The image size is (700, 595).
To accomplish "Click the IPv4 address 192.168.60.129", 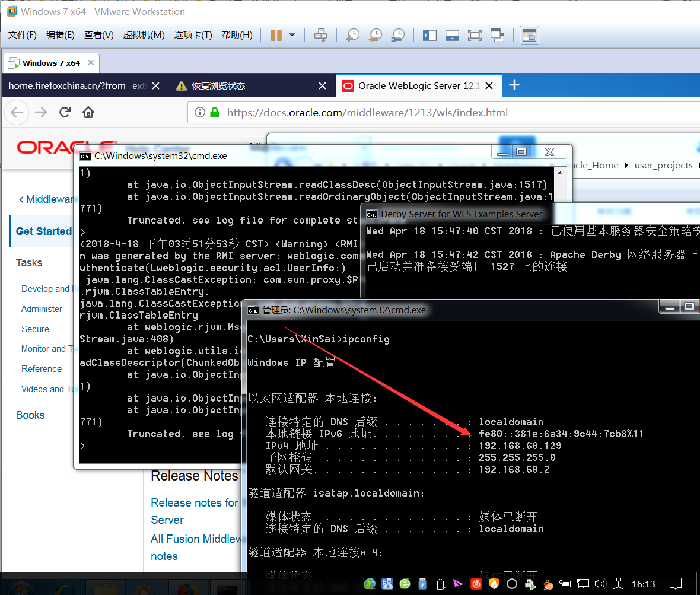I will (520, 446).
